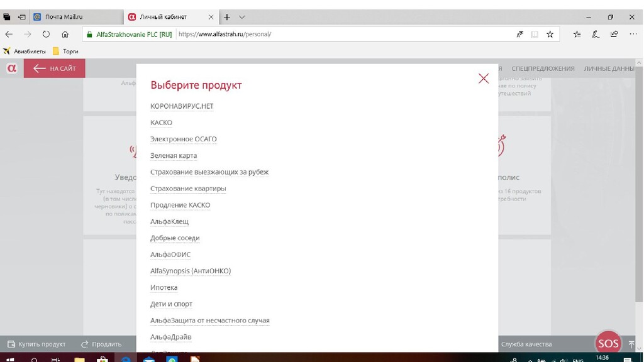Open ЛИЧНЫЕ ДАННЫЕ menu item
This screenshot has width=644, height=362.
[x=611, y=69]
